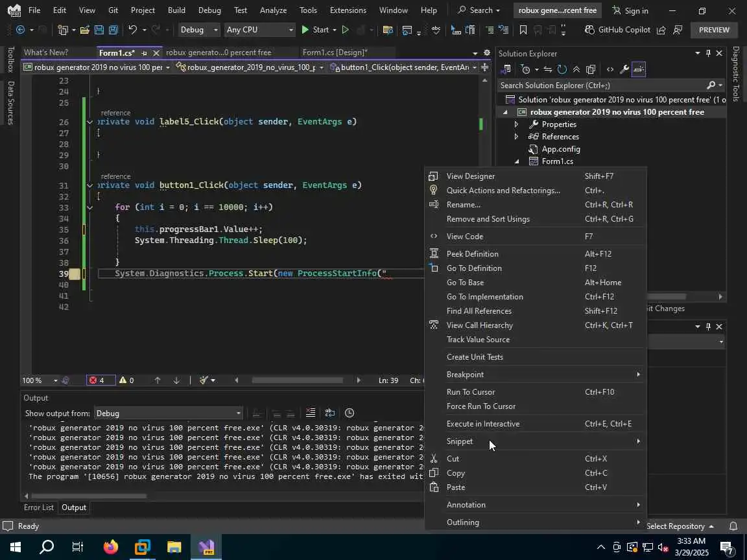Click the Refresh icon in Solution Explorer

click(562, 69)
